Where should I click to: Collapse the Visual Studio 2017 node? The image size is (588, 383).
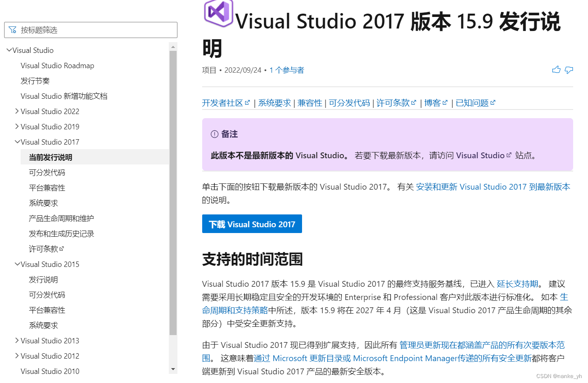point(17,142)
